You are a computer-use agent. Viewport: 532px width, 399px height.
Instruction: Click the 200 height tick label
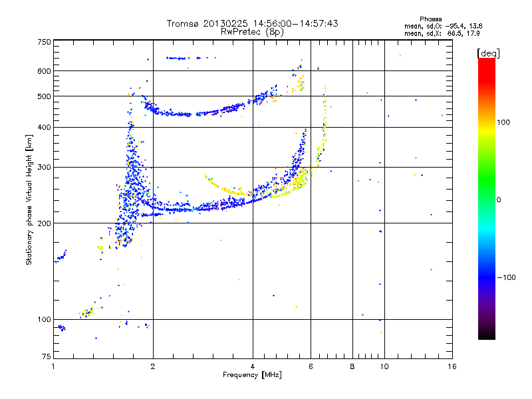coord(44,223)
